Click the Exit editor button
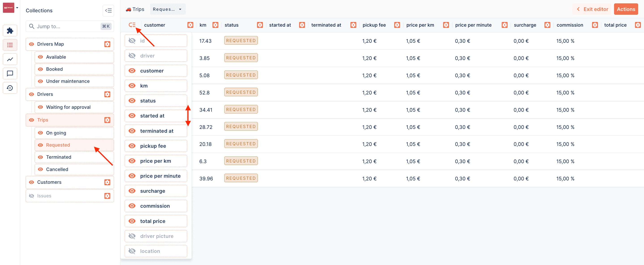 (592, 9)
